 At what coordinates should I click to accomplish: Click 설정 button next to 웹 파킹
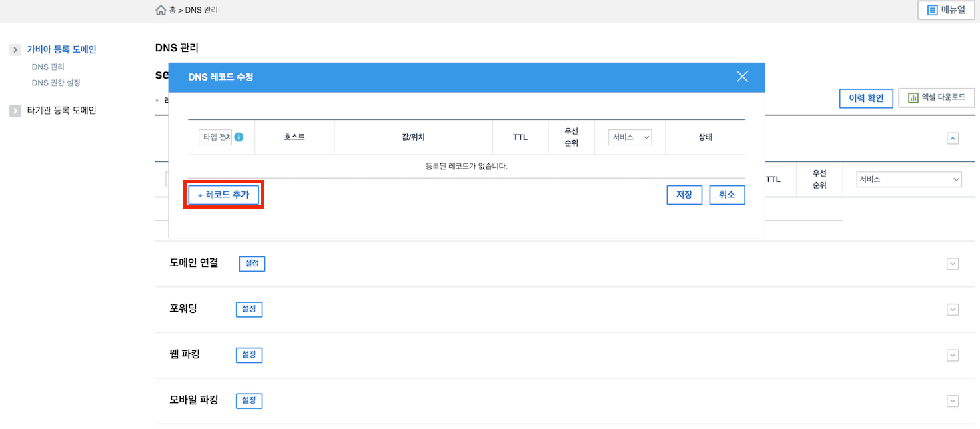pyautogui.click(x=249, y=355)
